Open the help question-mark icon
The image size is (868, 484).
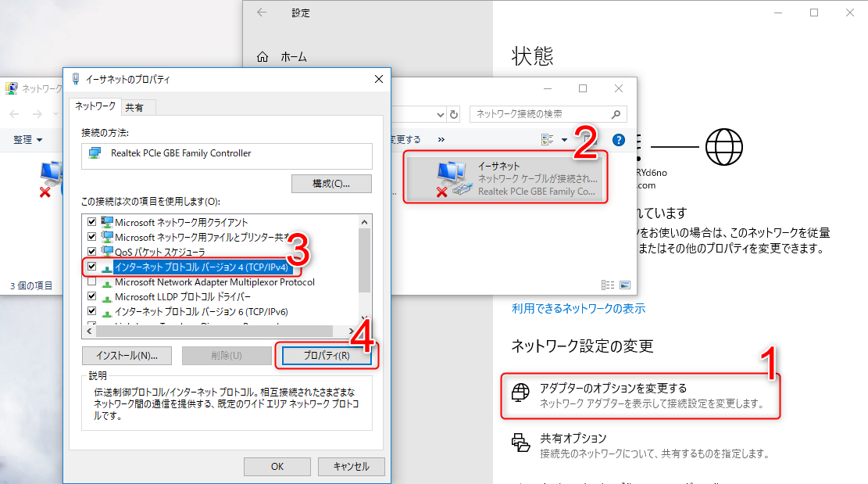point(618,140)
